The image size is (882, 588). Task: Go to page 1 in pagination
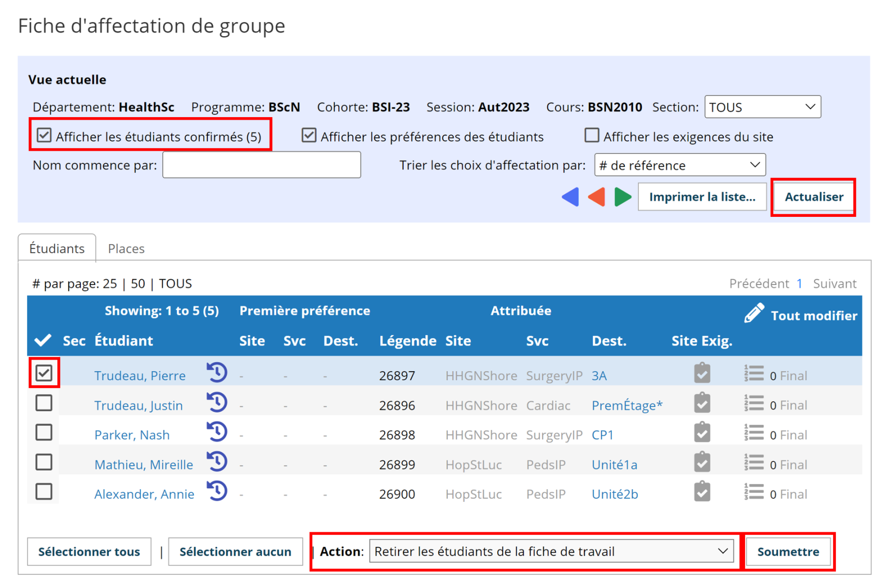(x=799, y=283)
